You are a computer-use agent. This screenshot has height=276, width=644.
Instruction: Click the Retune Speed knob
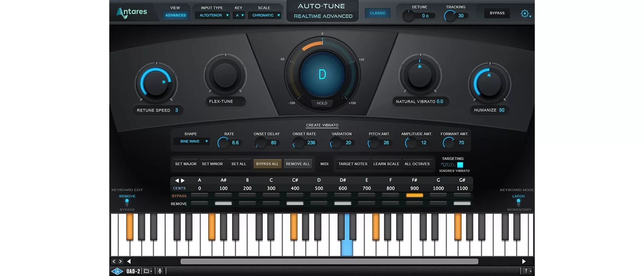click(x=156, y=83)
